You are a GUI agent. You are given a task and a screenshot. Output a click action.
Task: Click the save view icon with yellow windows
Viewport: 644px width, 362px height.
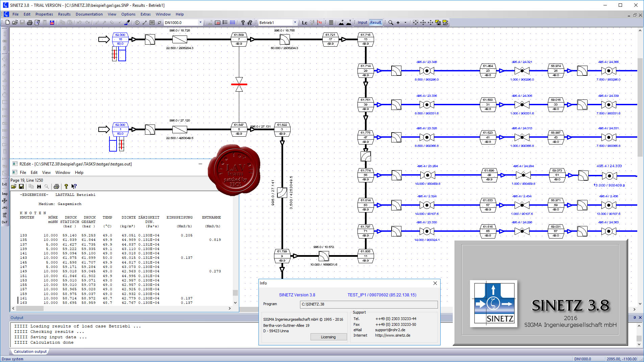(x=438, y=22)
